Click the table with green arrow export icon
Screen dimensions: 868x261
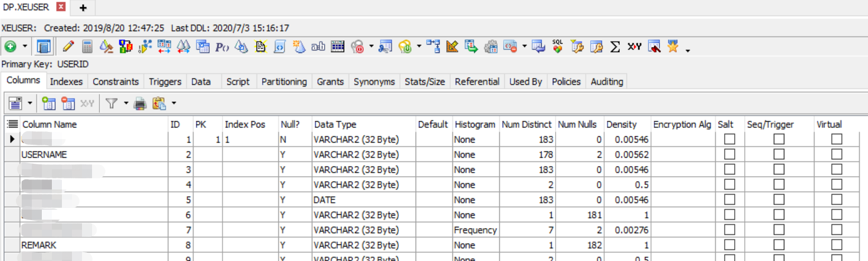471,46
